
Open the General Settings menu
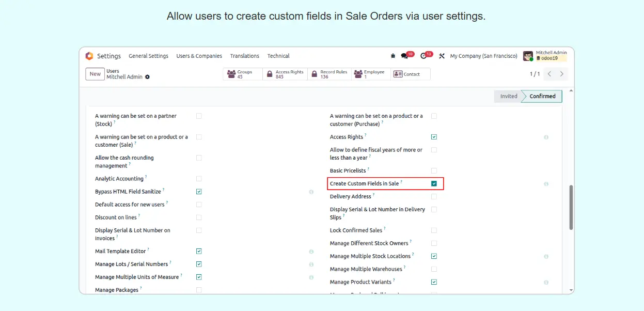pyautogui.click(x=148, y=56)
